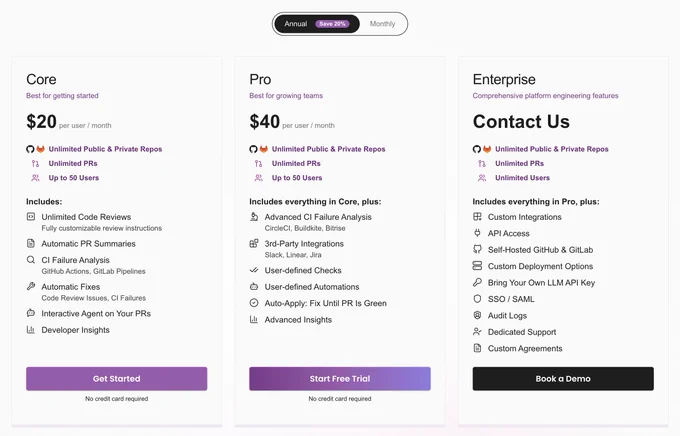Screen dimensions: 680x436
Task: Click the Get Started button
Action: [x=117, y=379]
